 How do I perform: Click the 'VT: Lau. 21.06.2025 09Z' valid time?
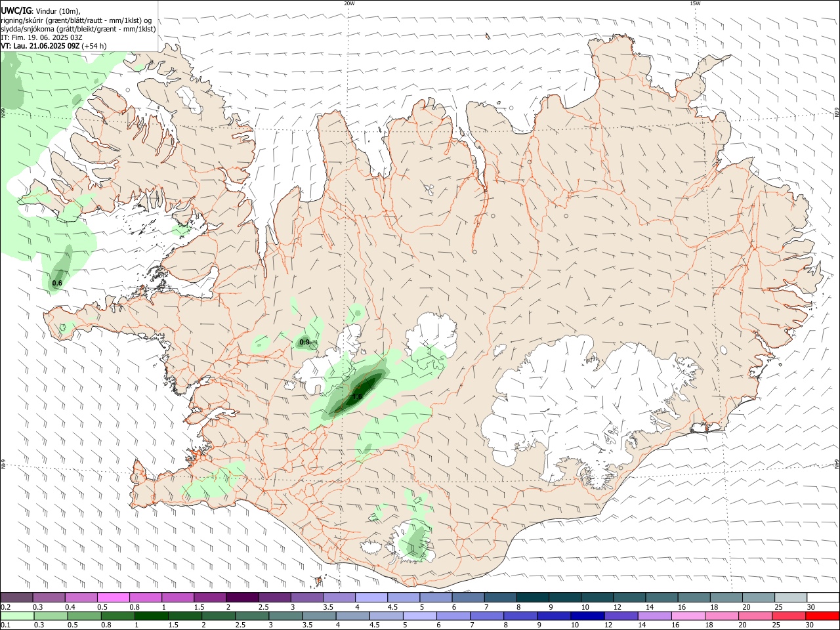41,46
